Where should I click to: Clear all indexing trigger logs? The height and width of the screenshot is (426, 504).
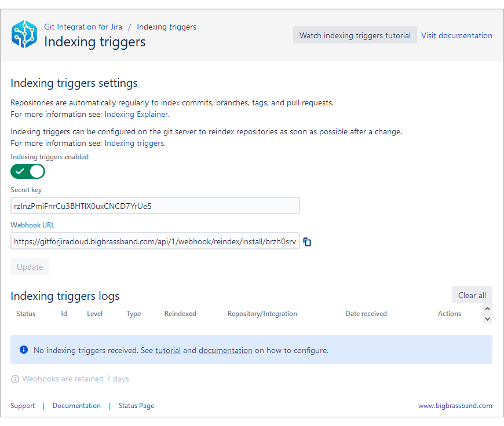(x=472, y=295)
